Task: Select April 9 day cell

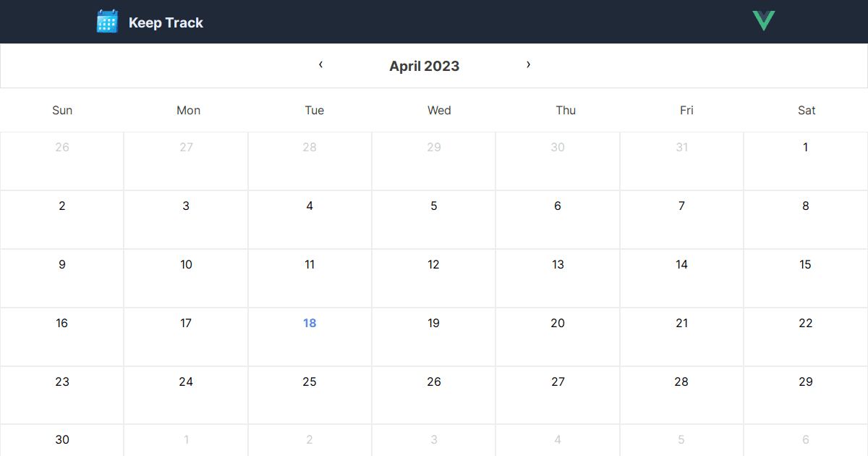Action: 62,279
